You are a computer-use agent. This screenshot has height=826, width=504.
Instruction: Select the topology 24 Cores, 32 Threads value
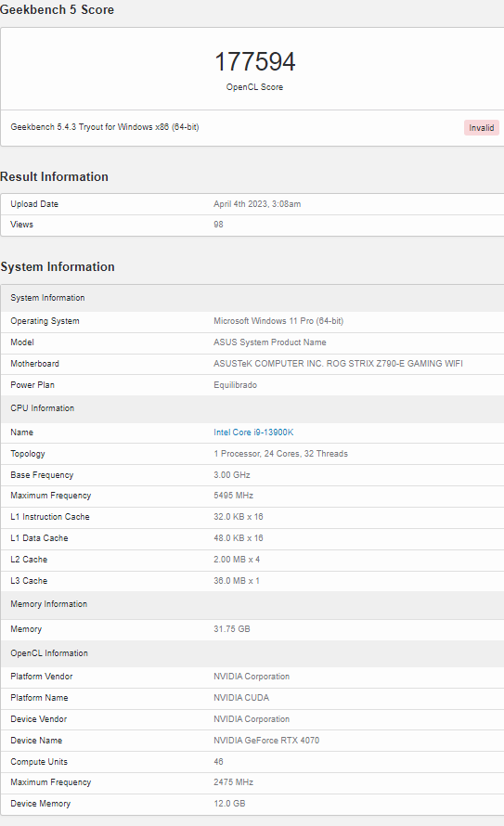pos(280,454)
